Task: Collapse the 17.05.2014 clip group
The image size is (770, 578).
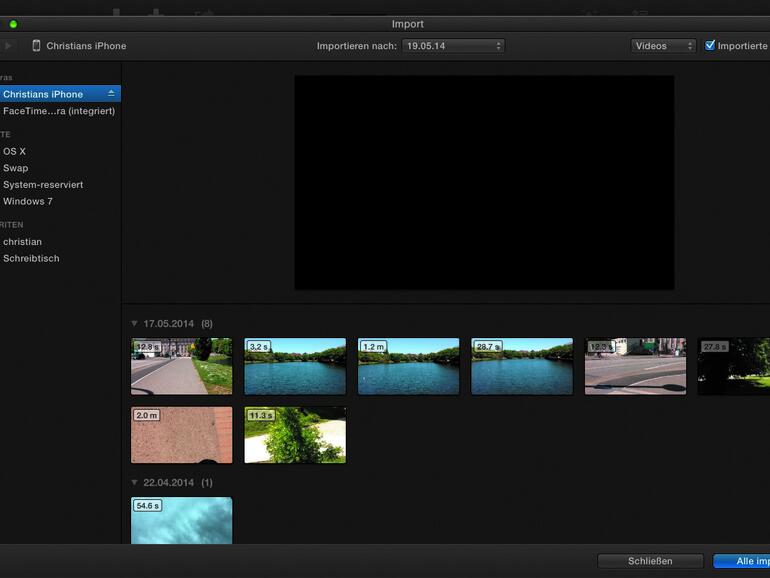Action: [135, 324]
